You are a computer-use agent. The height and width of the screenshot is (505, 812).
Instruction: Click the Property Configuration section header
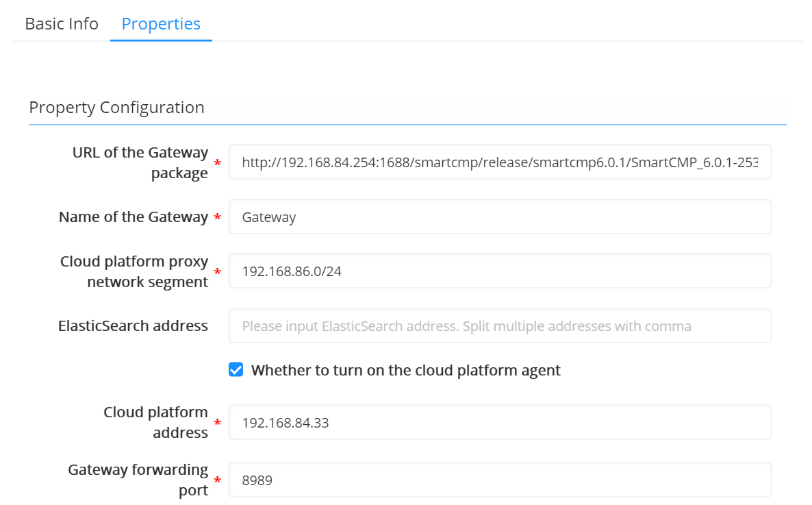coord(116,108)
